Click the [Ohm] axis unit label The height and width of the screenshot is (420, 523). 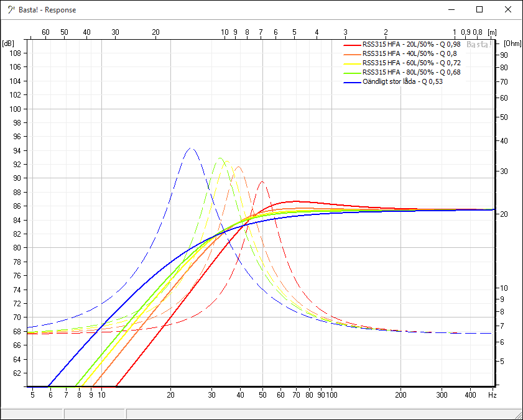(x=512, y=43)
